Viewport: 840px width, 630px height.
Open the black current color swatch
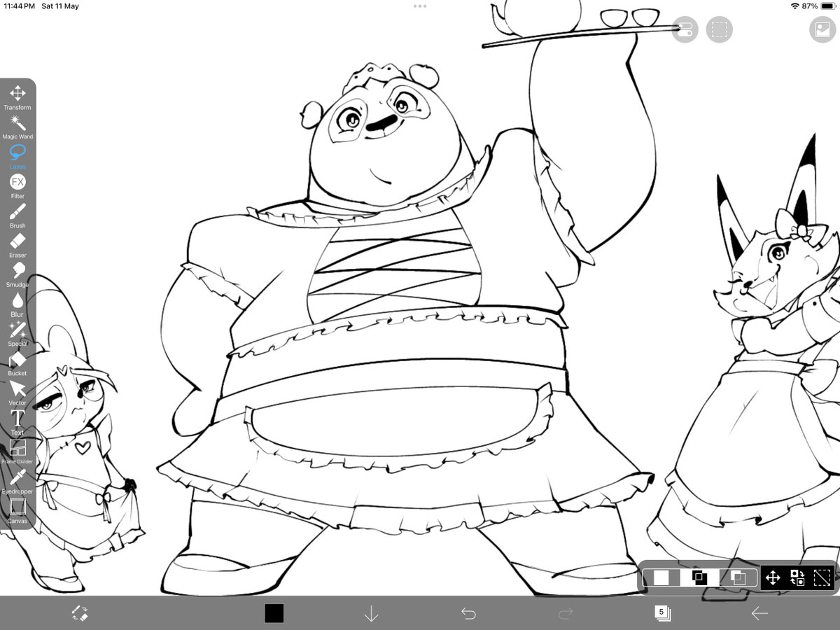pyautogui.click(x=274, y=614)
